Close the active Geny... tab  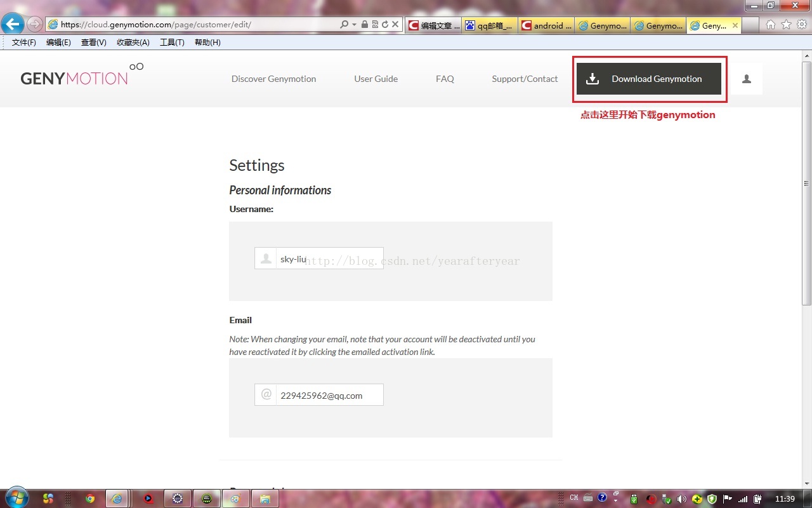tap(735, 25)
